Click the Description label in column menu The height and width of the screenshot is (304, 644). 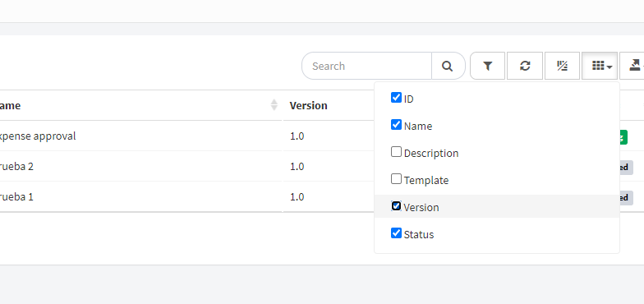[431, 153]
